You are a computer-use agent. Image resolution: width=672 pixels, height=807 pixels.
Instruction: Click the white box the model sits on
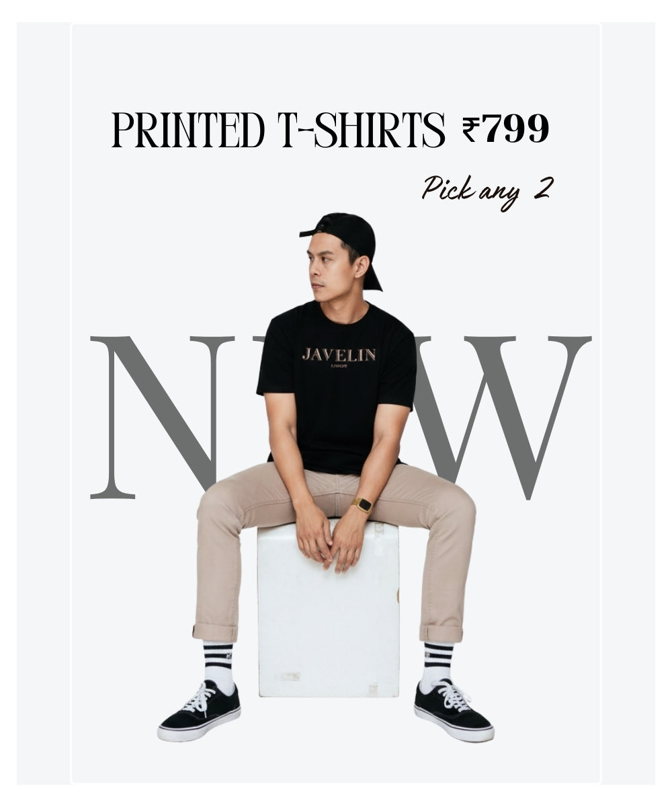coord(329,609)
